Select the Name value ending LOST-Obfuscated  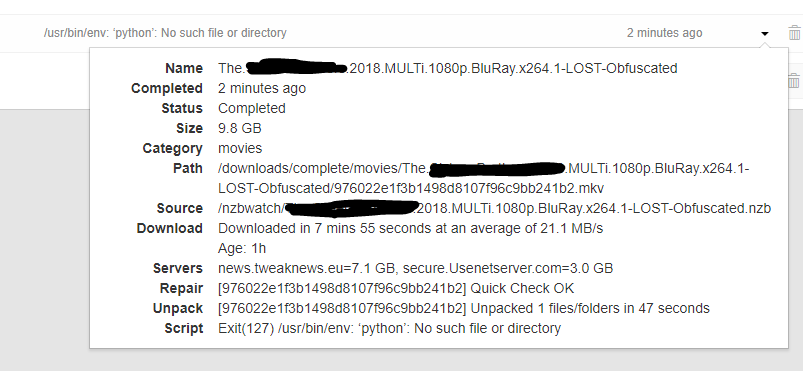[448, 68]
